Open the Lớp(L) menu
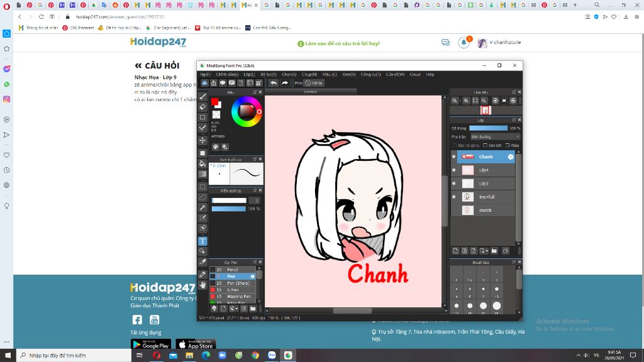Viewport: 644px width, 362px height. [x=249, y=74]
